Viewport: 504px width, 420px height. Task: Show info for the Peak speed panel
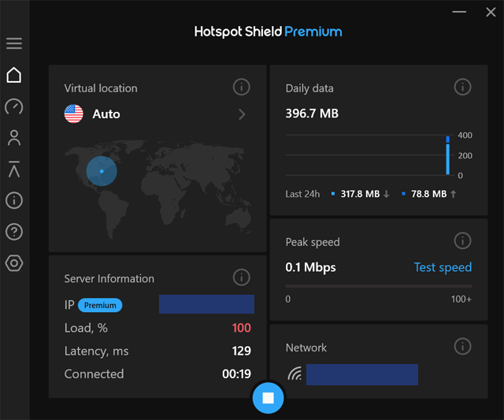pyautogui.click(x=462, y=240)
